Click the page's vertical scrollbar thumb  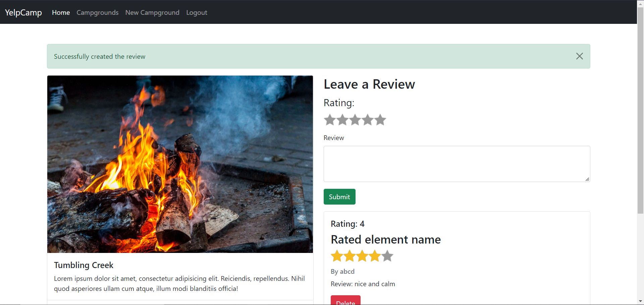pos(640,111)
